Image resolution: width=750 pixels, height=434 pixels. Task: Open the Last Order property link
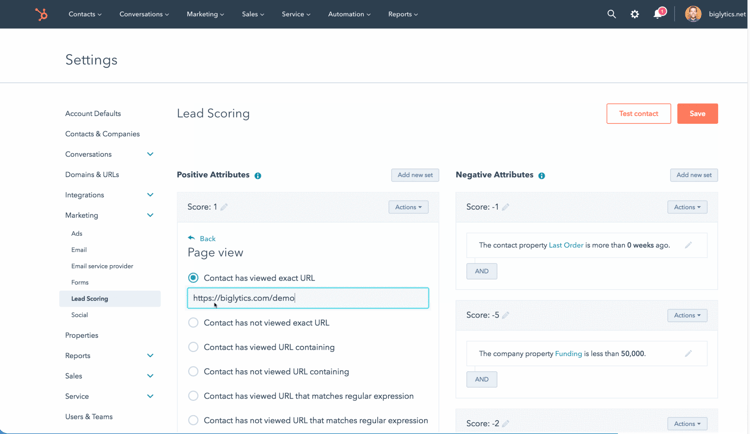(566, 245)
